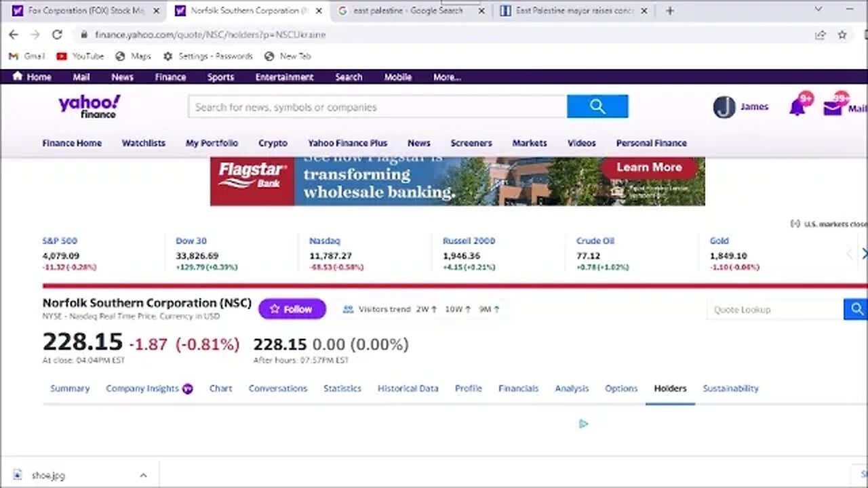Select the Holders tab
This screenshot has width=868, height=488.
(x=670, y=388)
